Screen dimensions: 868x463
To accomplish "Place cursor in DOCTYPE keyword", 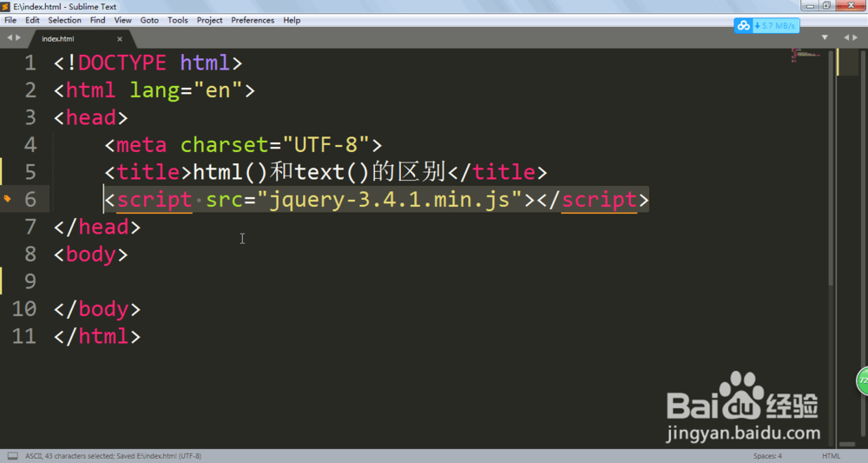I will [122, 63].
